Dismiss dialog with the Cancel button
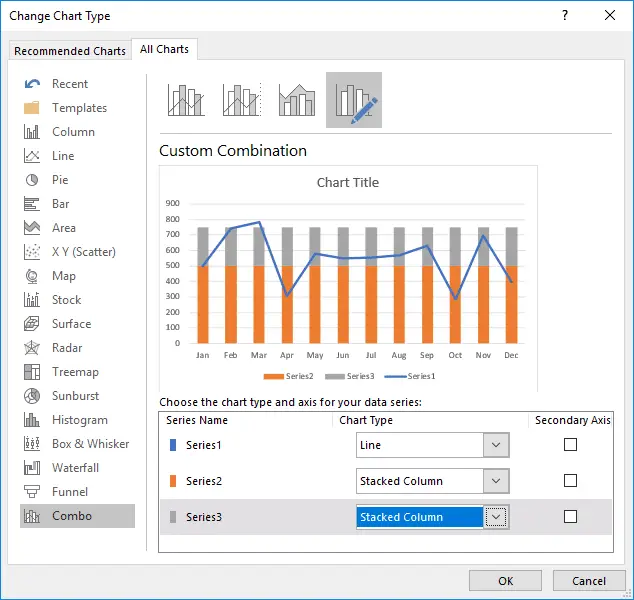This screenshot has height=600, width=634. 589,581
